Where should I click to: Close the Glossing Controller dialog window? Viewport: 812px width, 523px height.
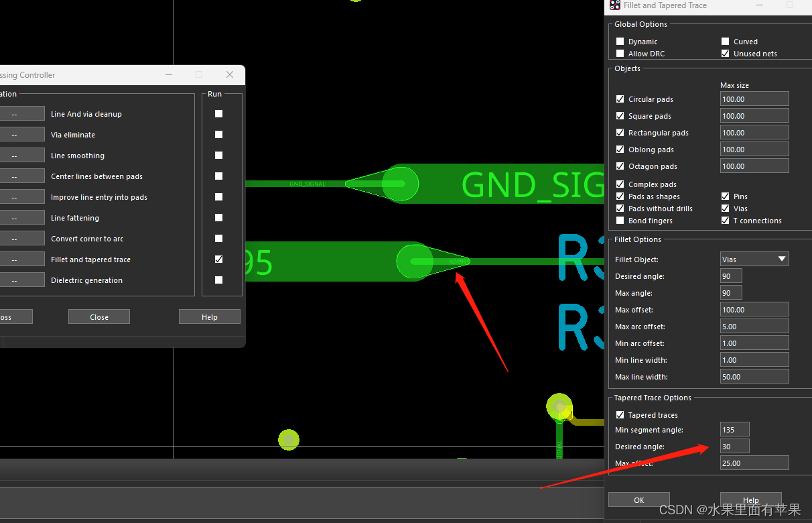click(x=230, y=74)
